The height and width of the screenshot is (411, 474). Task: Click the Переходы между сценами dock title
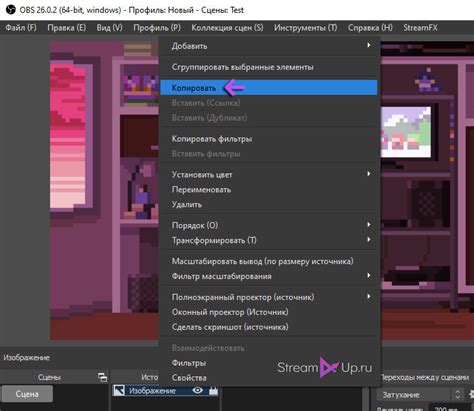[425, 377]
